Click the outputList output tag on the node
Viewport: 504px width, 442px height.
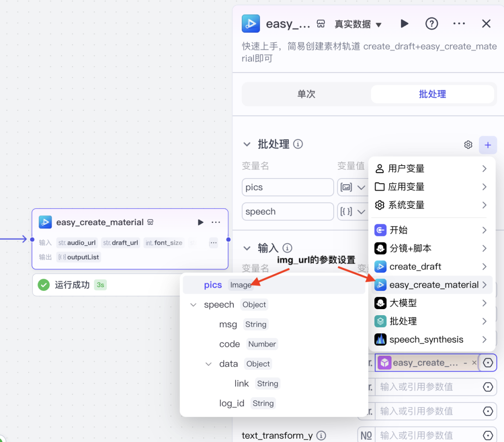point(79,257)
